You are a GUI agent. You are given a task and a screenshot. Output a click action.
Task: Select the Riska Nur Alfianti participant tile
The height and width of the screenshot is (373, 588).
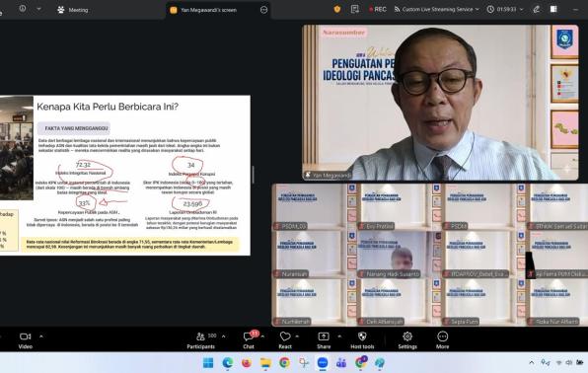pyautogui.click(x=557, y=303)
